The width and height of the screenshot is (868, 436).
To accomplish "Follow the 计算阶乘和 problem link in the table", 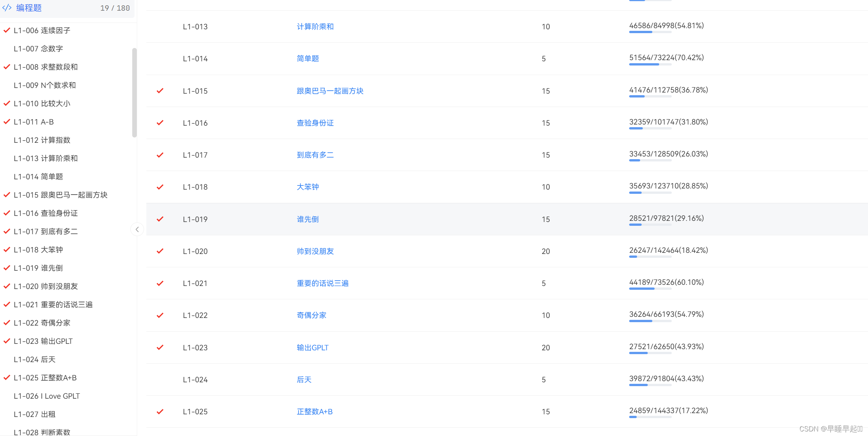I will pos(315,27).
